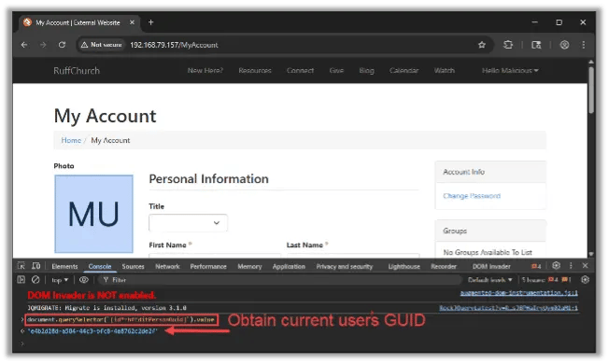Close the DevTools panel

pyautogui.click(x=586, y=265)
